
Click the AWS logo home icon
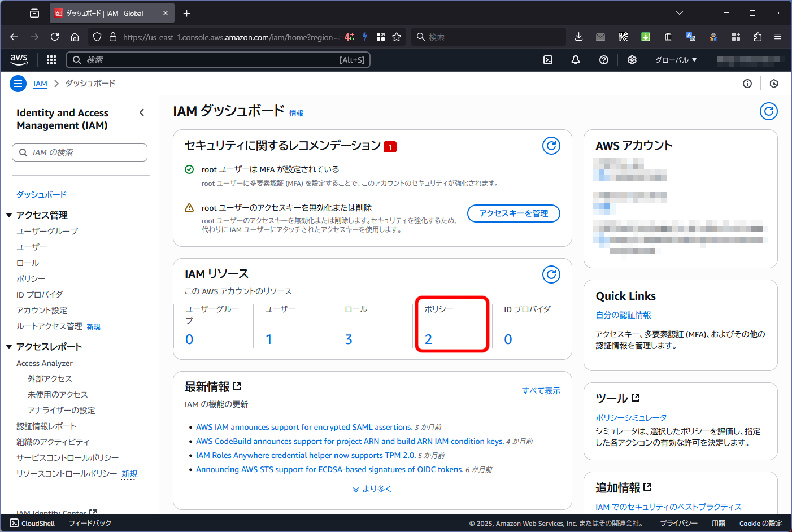(19, 59)
